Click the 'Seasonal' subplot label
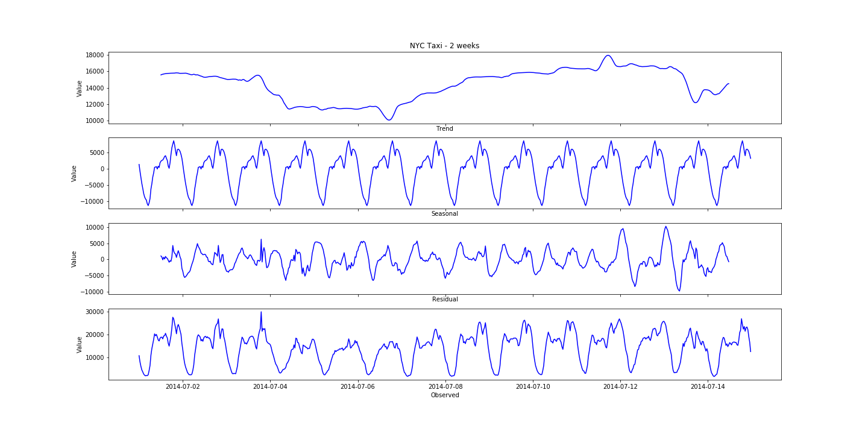 [x=444, y=214]
